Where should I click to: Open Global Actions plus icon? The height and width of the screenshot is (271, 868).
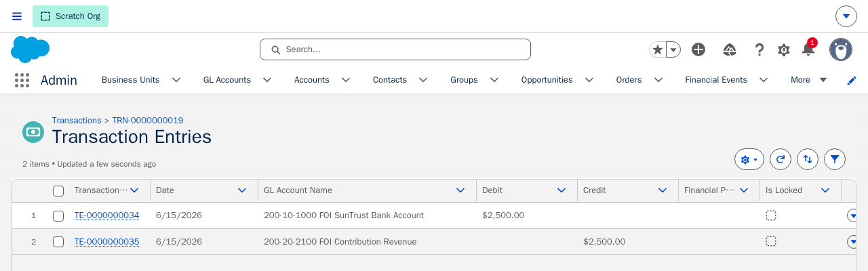tap(698, 49)
